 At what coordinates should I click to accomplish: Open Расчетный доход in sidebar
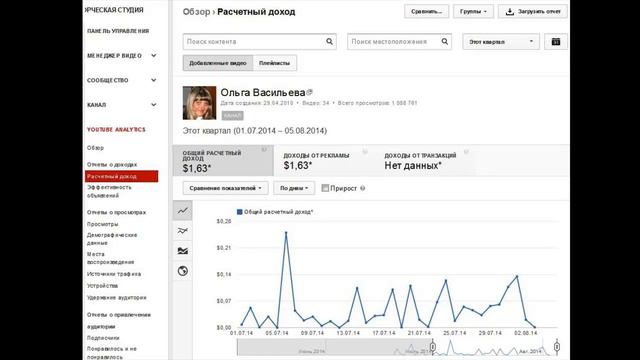(x=122, y=176)
